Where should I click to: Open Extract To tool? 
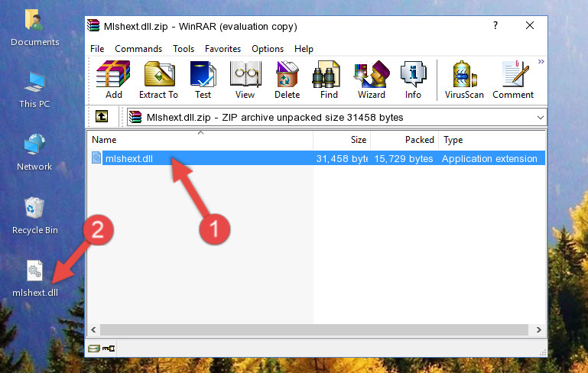[158, 79]
